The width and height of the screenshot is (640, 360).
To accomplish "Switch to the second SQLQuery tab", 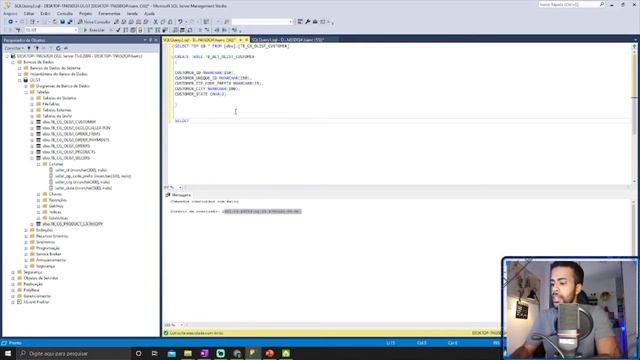I will [288, 40].
